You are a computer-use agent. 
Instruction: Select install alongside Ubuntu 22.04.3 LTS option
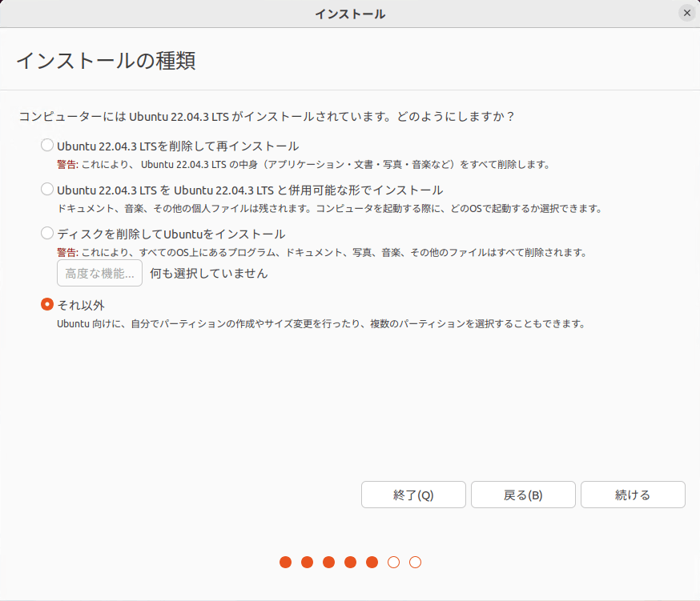tap(47, 189)
